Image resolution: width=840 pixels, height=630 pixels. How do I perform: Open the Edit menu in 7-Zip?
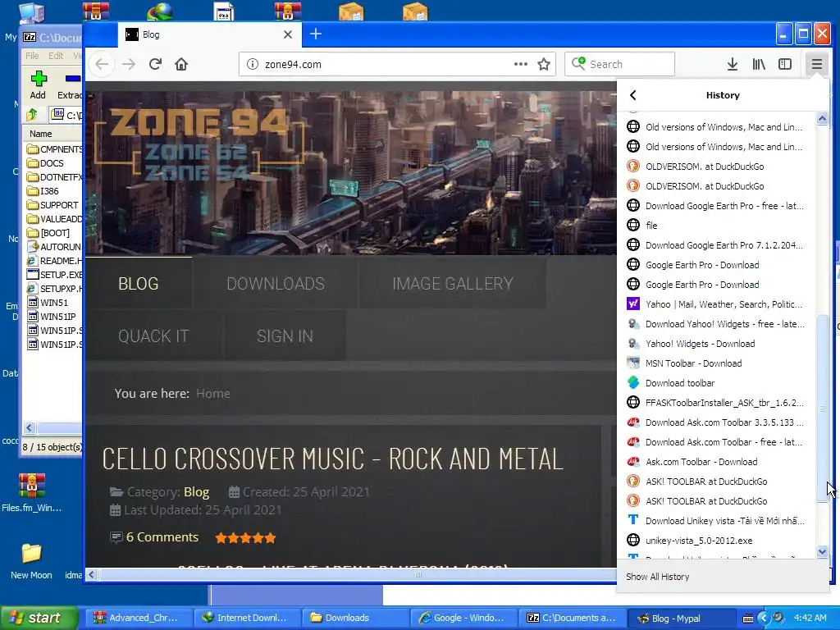click(x=56, y=56)
